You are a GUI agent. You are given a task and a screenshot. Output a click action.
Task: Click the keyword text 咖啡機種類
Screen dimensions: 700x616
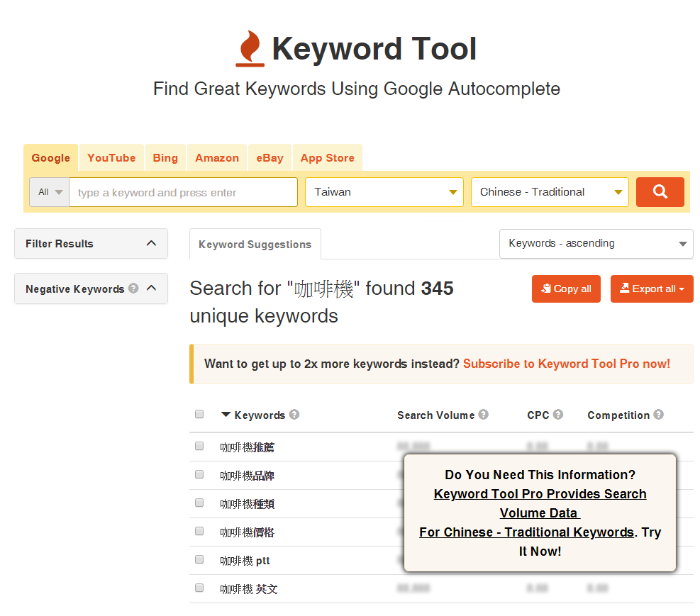tap(247, 503)
